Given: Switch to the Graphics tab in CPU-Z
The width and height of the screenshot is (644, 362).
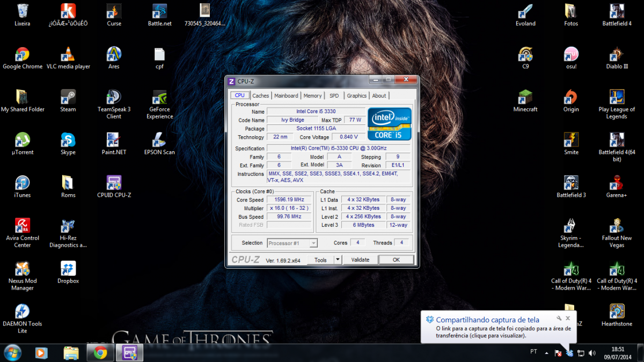Looking at the screenshot, I should pyautogui.click(x=356, y=95).
